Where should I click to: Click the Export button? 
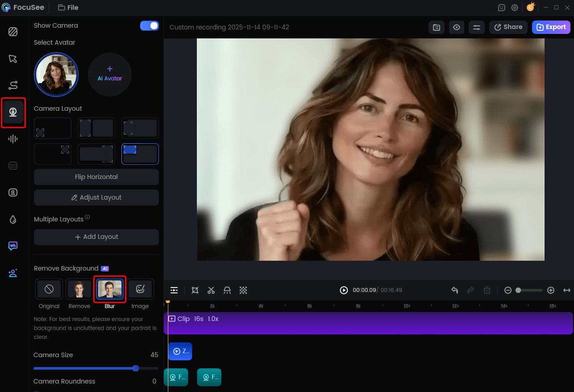coord(551,27)
